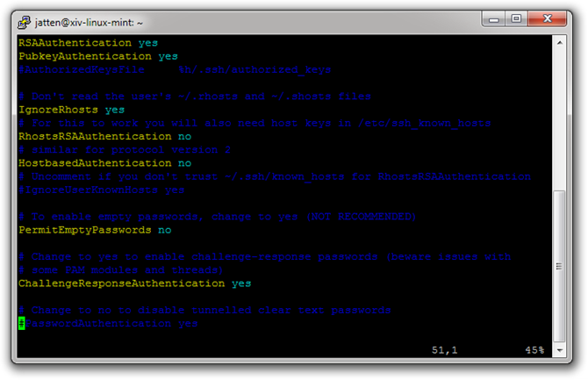Click the '#PasswordAuthentication yes' line

click(x=108, y=323)
